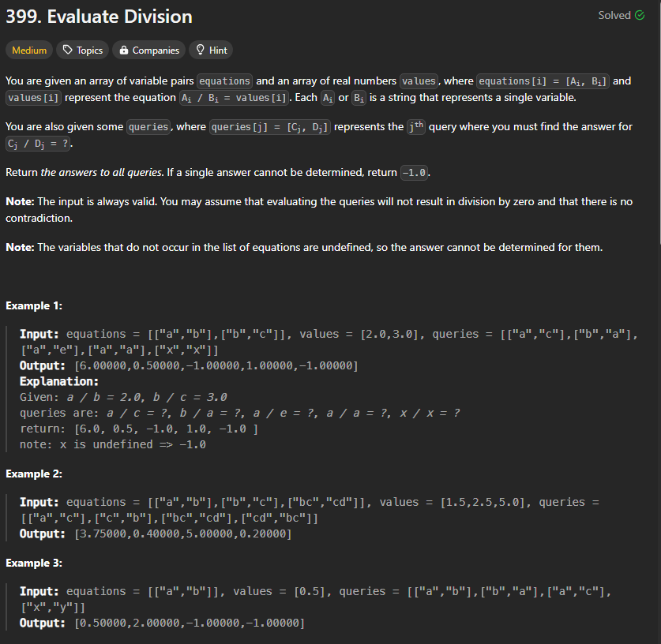Click the Example 3 heading
This screenshot has width=661, height=644.
34,563
